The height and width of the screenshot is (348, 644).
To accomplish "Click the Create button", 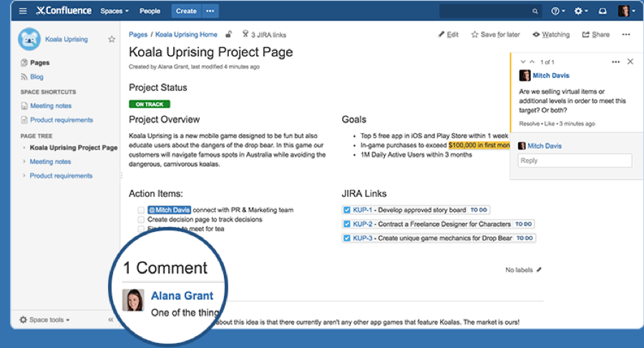I will (186, 11).
